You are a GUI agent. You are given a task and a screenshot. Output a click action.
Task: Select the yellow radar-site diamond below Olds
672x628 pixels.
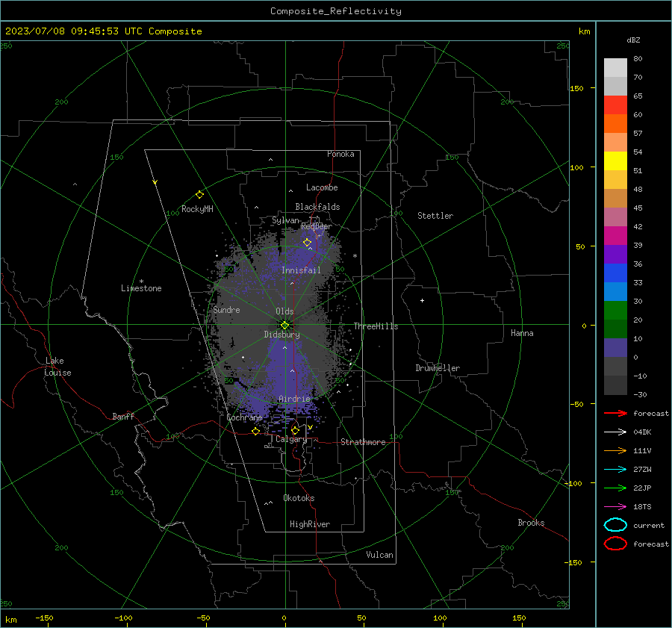point(285,325)
